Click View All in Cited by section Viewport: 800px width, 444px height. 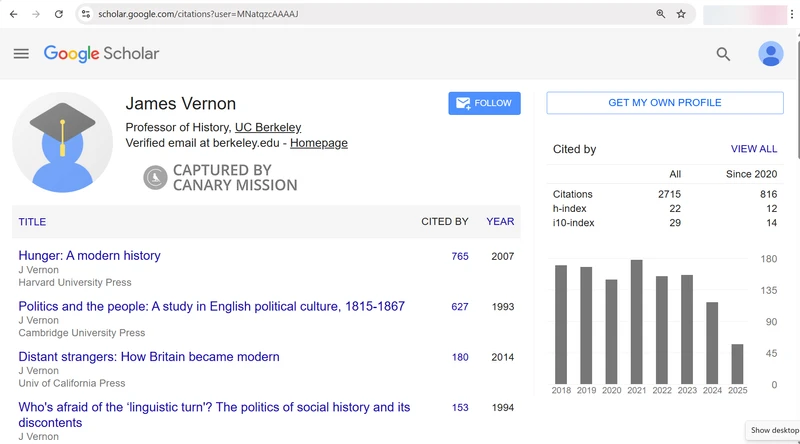coord(754,149)
